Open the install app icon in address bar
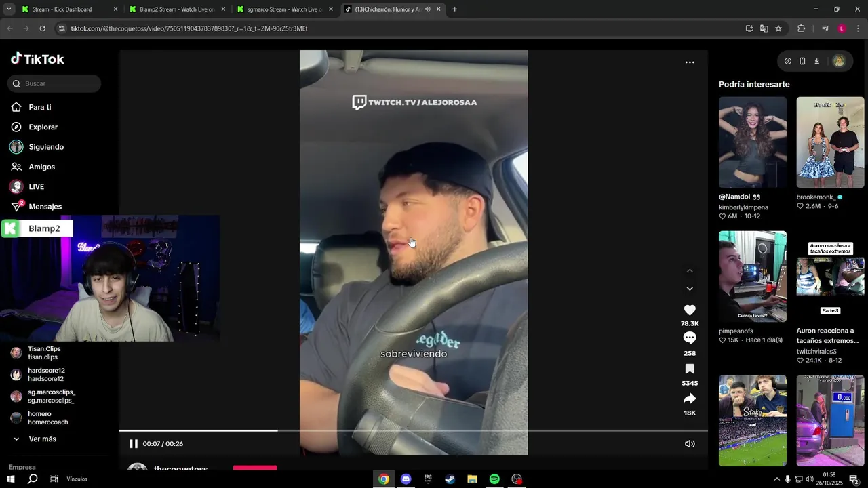868x488 pixels. tap(749, 28)
